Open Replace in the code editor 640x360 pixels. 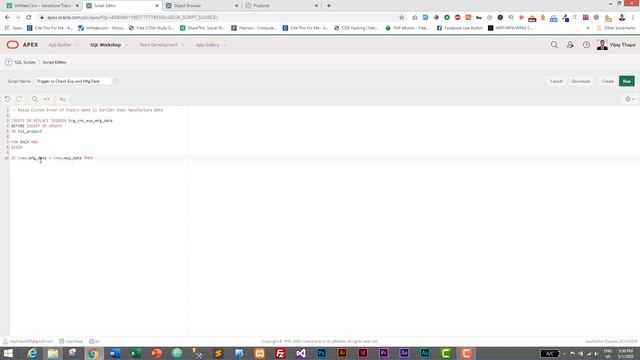(x=47, y=99)
